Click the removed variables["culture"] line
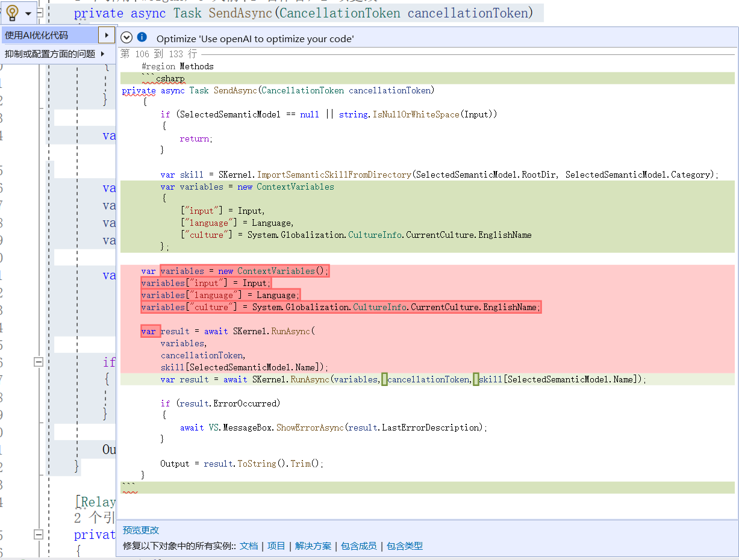739x560 pixels. [x=341, y=307]
